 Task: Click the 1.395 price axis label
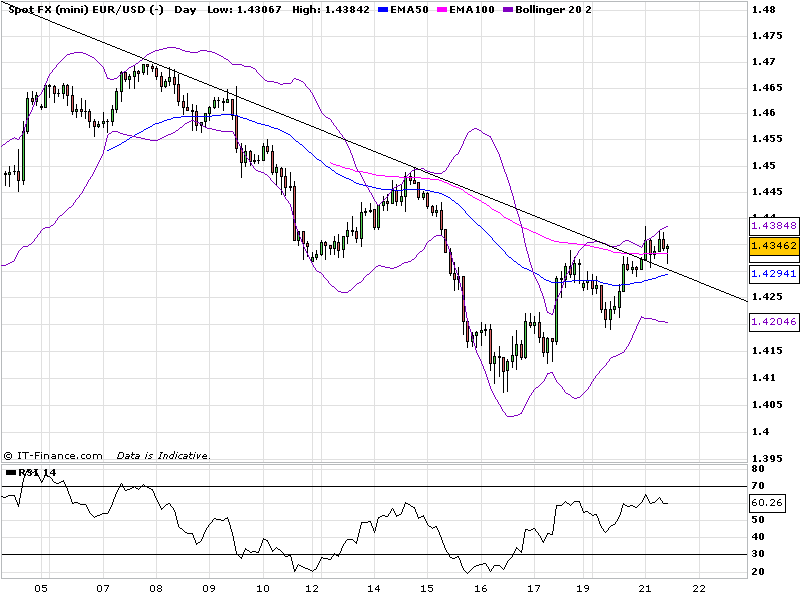pyautogui.click(x=767, y=458)
